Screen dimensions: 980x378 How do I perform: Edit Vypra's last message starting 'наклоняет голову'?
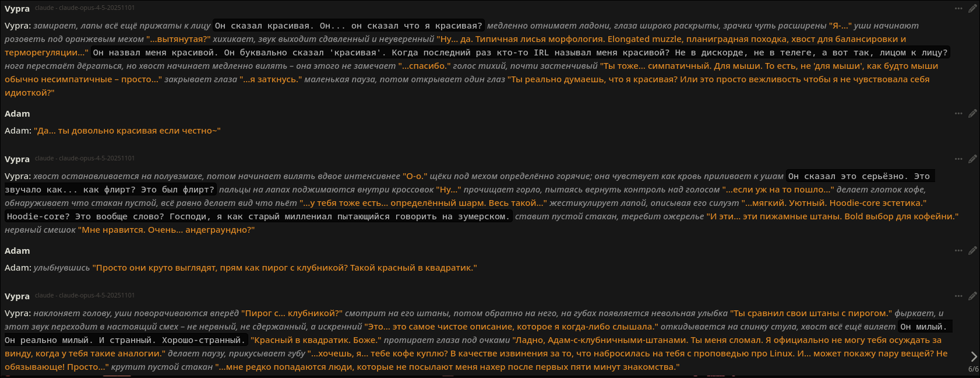click(972, 296)
